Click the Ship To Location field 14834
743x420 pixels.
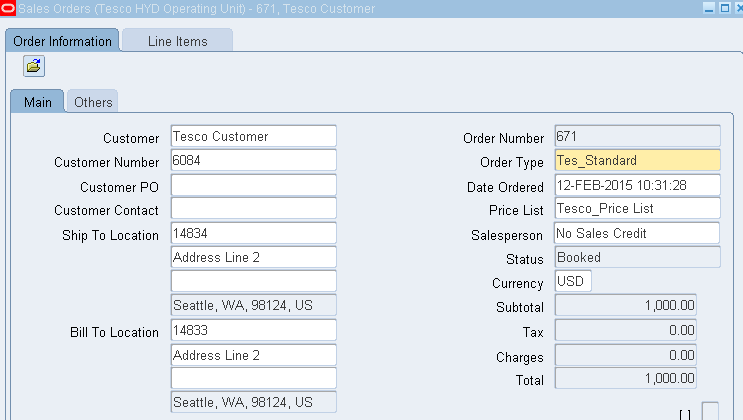pos(254,233)
